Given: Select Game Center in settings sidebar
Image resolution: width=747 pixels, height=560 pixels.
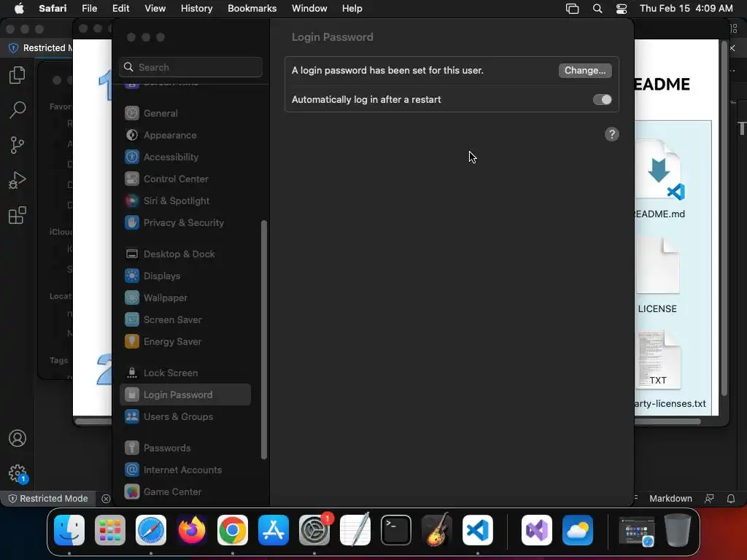Looking at the screenshot, I should pyautogui.click(x=185, y=492).
